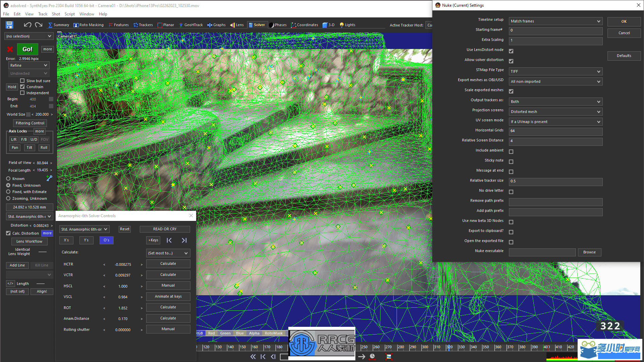The height and width of the screenshot is (362, 644).
Task: Click the red X clear solution icon
Action: point(10,49)
